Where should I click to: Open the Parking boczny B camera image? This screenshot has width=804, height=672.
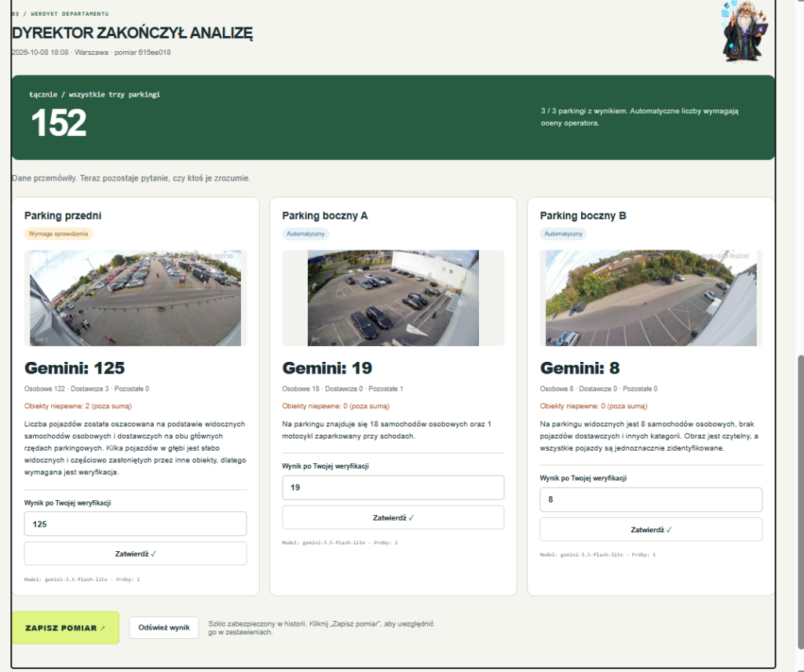[x=651, y=298]
